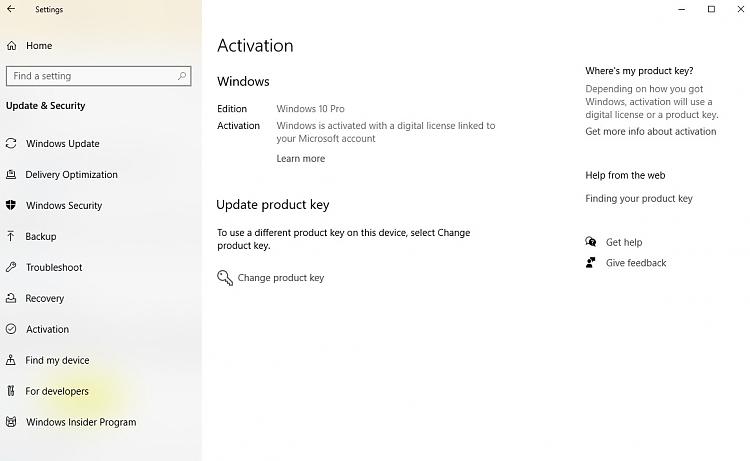Click the Update product key heading

coord(273,205)
